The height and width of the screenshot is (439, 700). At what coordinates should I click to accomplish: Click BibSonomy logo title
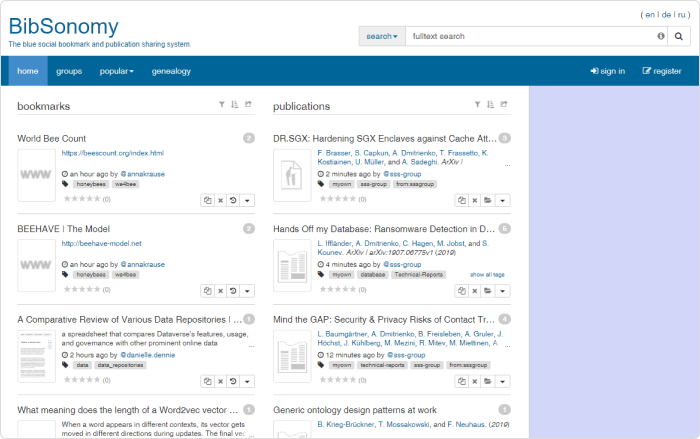coord(63,26)
